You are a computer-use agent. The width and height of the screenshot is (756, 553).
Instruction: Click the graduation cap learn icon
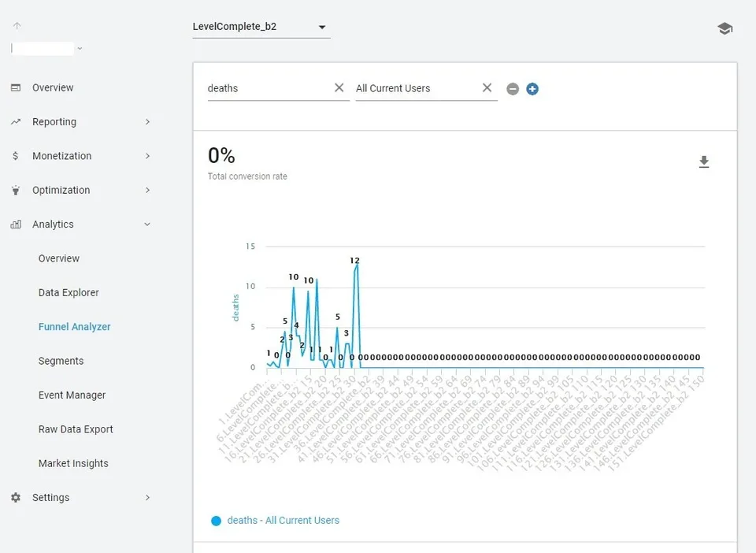pyautogui.click(x=724, y=28)
